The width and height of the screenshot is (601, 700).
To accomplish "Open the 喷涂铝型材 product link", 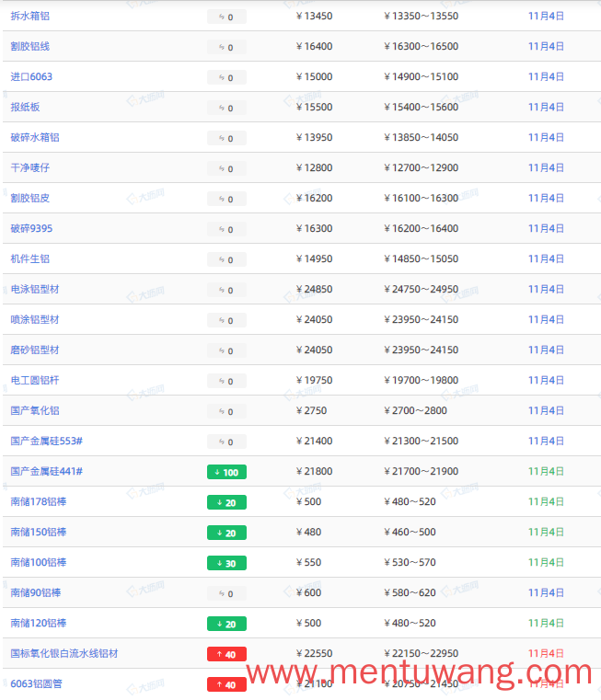I will tap(35, 319).
